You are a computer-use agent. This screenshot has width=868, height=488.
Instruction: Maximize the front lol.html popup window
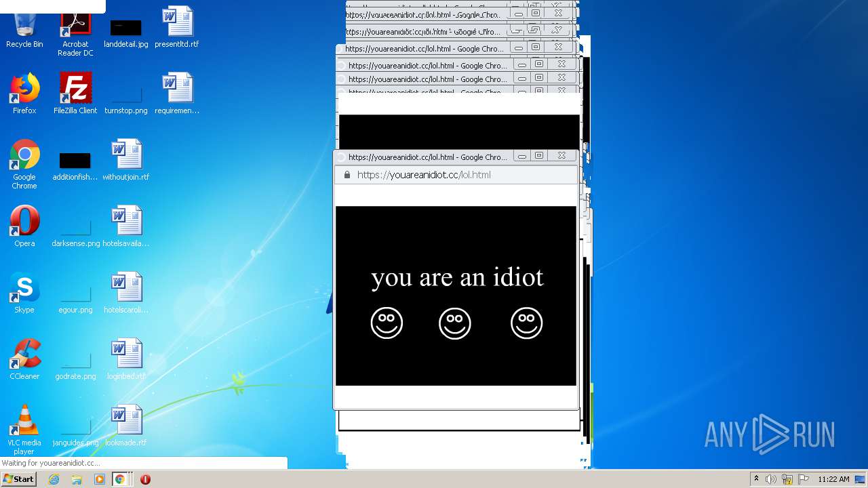[539, 156]
